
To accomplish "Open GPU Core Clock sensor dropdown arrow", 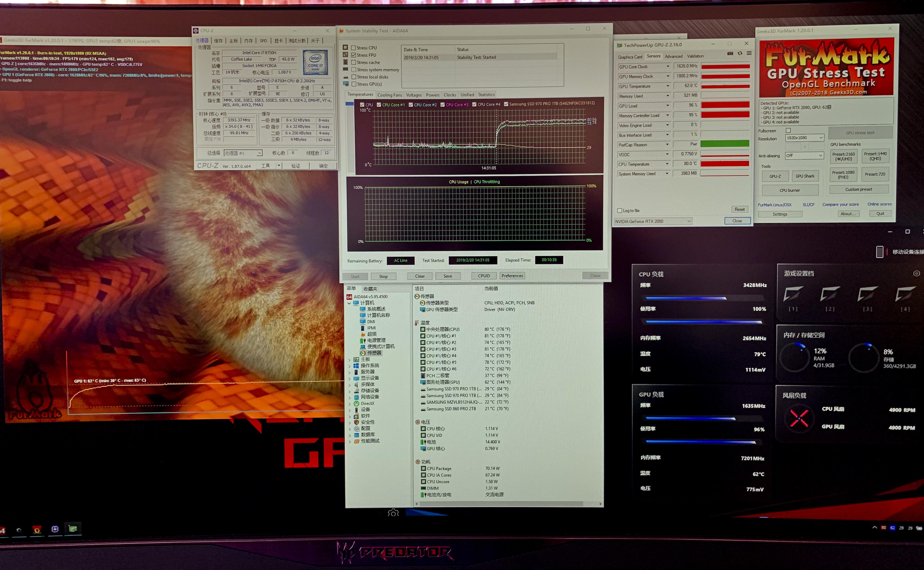I will pyautogui.click(x=668, y=66).
